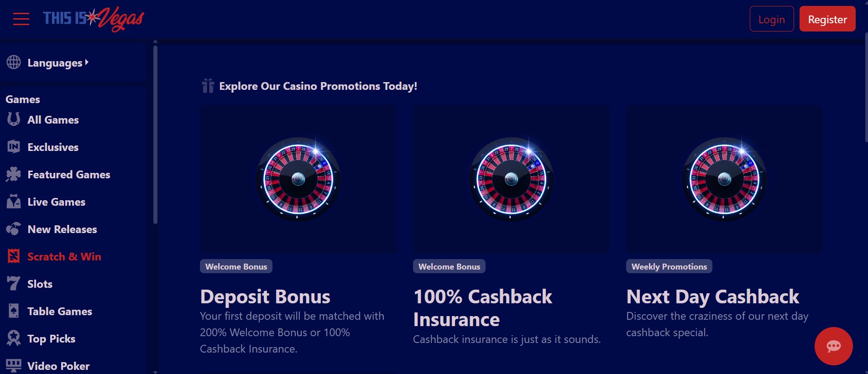
Task: Click the This Is Vegas logo
Action: point(94,19)
